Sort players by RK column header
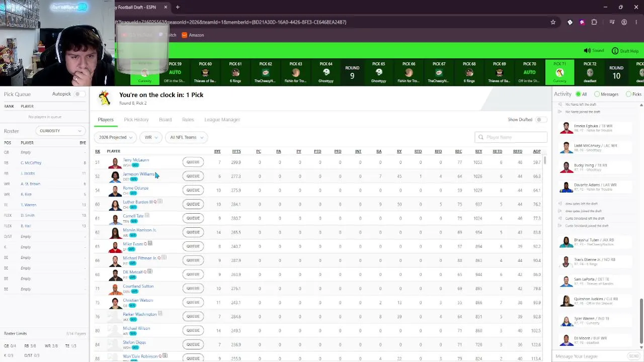This screenshot has width=644, height=362. click(98, 151)
